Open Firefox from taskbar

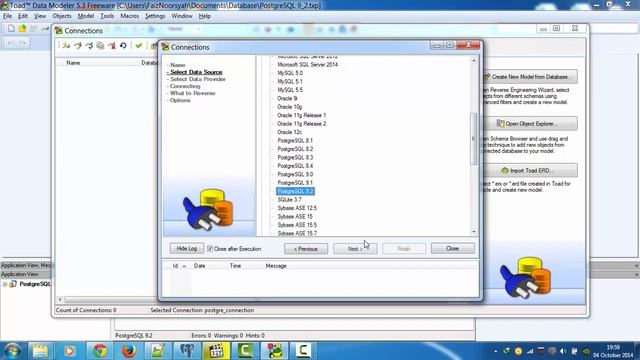pos(128,351)
